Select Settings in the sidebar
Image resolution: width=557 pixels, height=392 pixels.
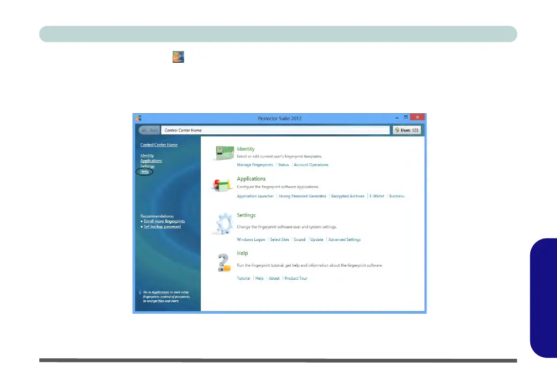(x=147, y=166)
